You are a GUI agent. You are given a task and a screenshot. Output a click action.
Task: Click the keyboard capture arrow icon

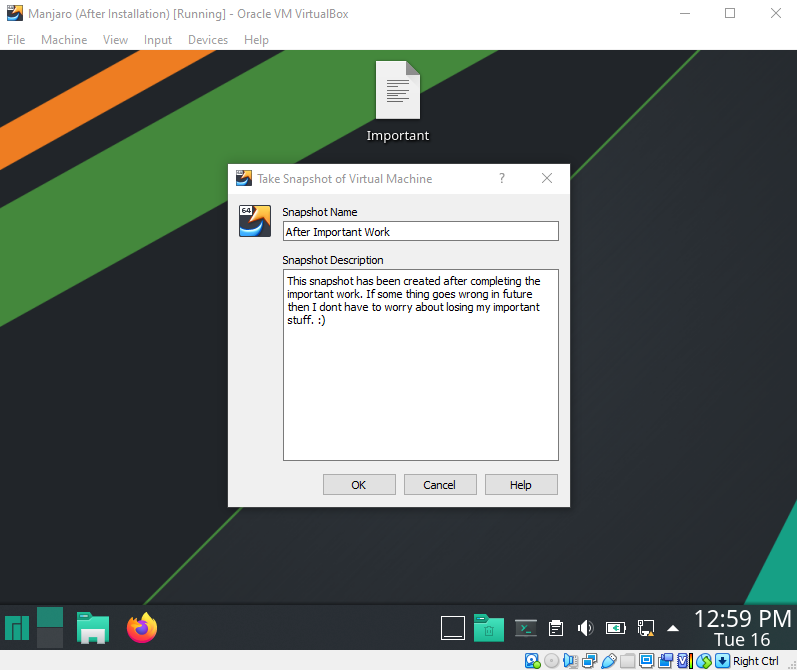click(722, 661)
